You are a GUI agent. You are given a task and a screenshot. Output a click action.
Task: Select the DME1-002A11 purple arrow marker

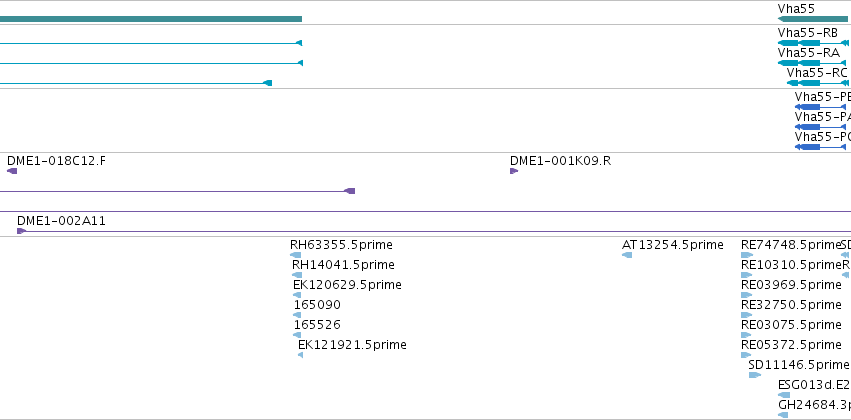(22, 231)
